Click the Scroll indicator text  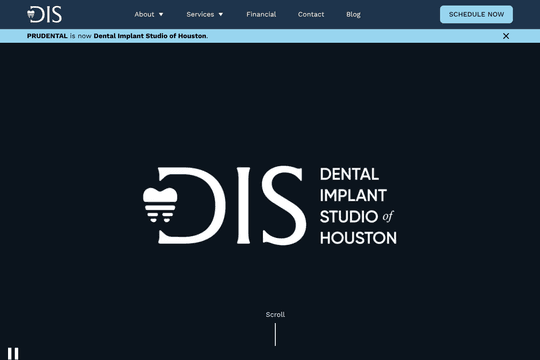pos(275,315)
